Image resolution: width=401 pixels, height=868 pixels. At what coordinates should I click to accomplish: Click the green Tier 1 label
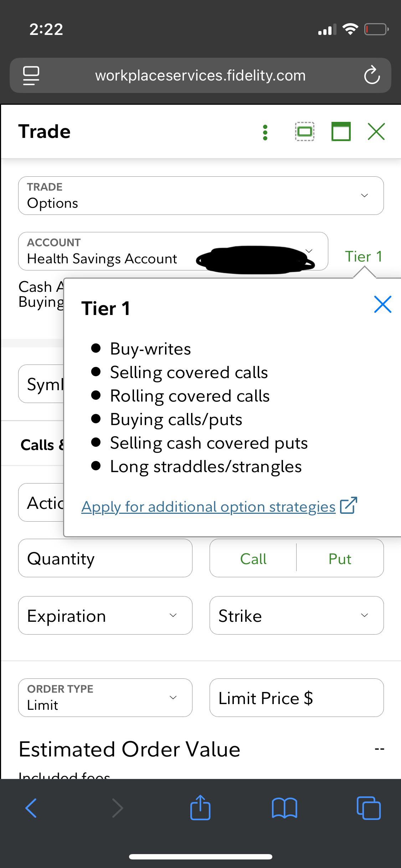tap(363, 256)
